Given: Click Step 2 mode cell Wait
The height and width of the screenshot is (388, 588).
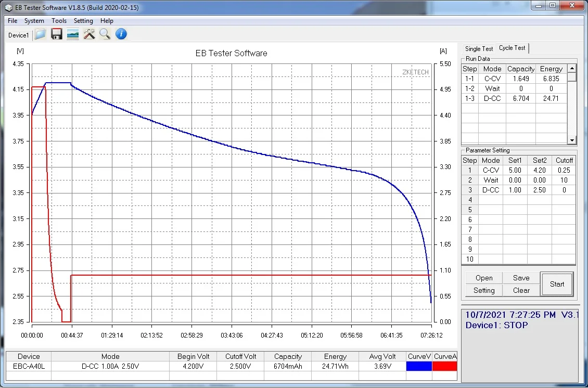Looking at the screenshot, I should pyautogui.click(x=491, y=180).
